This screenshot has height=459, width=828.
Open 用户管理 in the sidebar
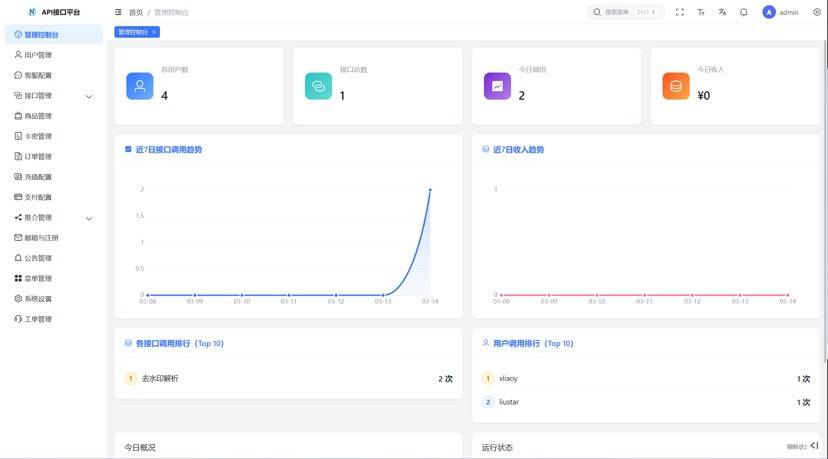click(38, 55)
